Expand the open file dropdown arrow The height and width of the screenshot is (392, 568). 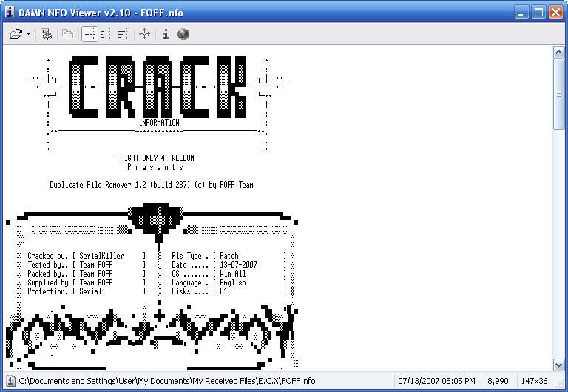pos(29,35)
